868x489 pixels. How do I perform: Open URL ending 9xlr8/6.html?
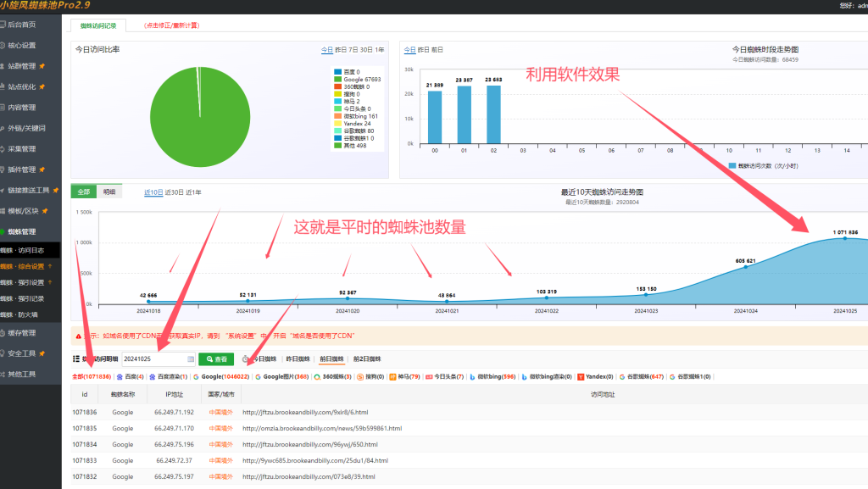click(x=305, y=412)
